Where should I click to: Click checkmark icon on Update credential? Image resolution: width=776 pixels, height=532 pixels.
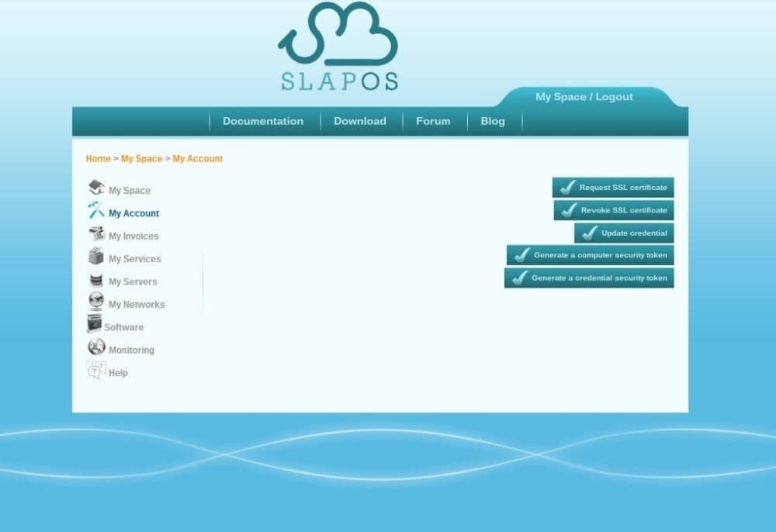coord(590,233)
